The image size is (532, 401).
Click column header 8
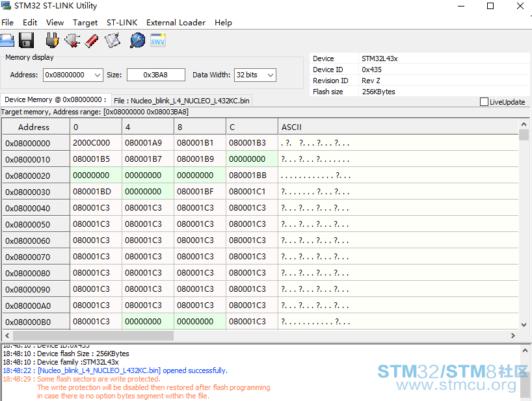click(x=200, y=127)
